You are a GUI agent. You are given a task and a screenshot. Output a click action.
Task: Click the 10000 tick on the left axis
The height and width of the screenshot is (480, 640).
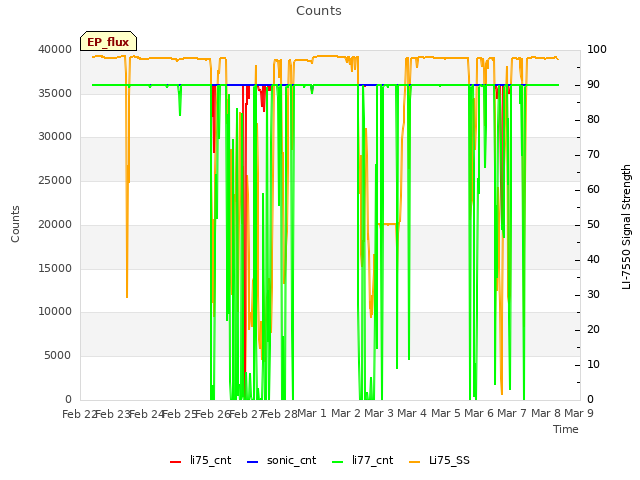(55, 312)
